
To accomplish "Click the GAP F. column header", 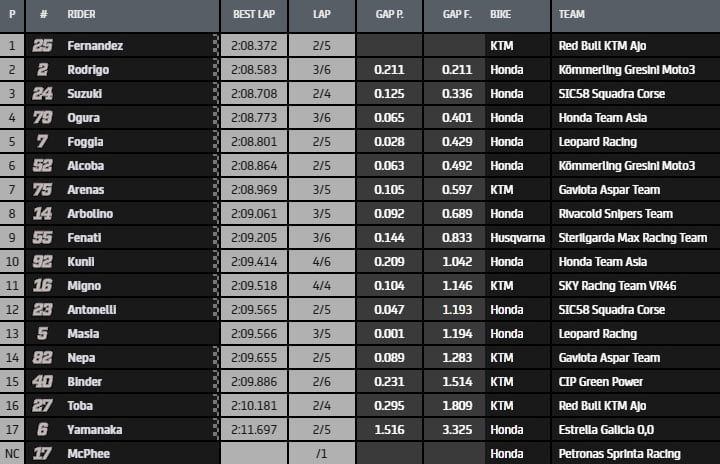I will pyautogui.click(x=457, y=15).
